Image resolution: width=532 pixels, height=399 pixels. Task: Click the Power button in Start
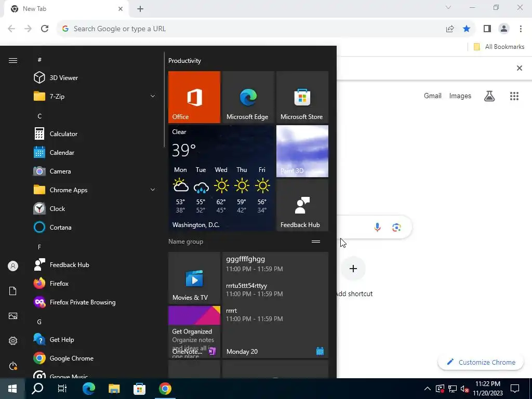click(x=13, y=366)
